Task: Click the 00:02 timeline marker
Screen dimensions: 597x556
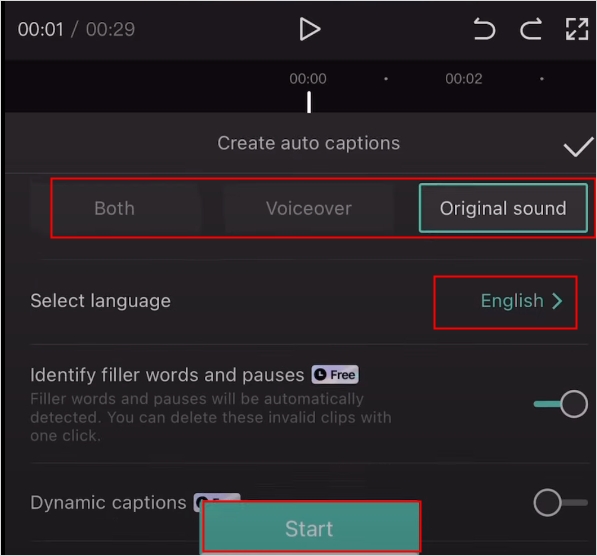Action: pos(464,79)
